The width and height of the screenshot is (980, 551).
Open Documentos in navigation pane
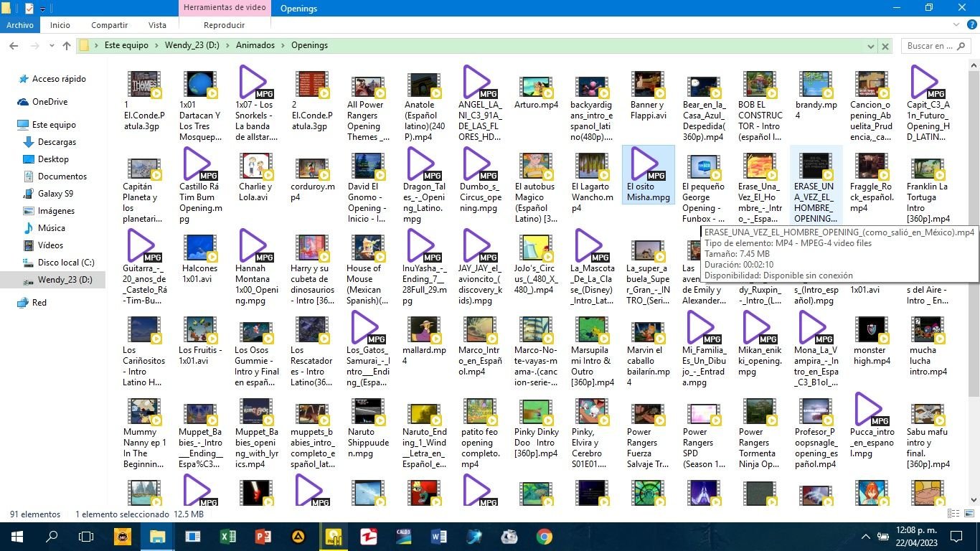click(x=62, y=176)
